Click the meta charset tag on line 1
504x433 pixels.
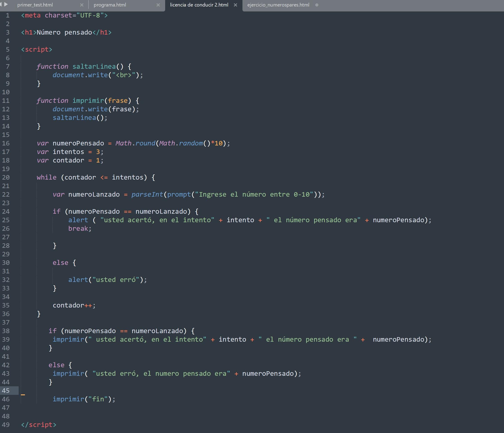click(64, 15)
